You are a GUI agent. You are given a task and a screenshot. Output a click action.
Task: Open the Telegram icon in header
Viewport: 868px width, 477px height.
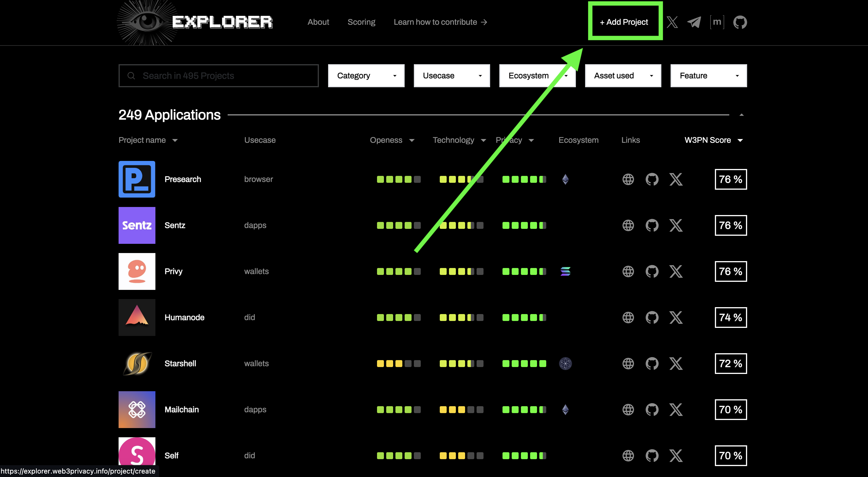(x=694, y=22)
